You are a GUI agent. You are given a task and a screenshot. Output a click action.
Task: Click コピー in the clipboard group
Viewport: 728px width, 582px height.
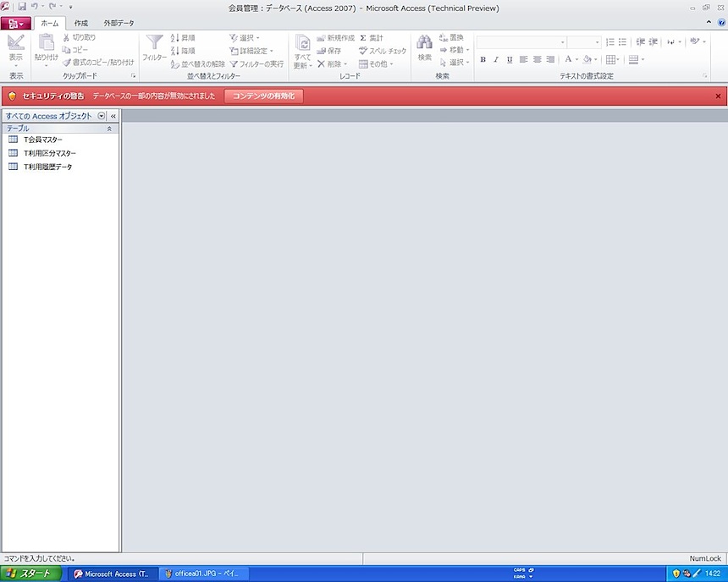tap(75, 50)
